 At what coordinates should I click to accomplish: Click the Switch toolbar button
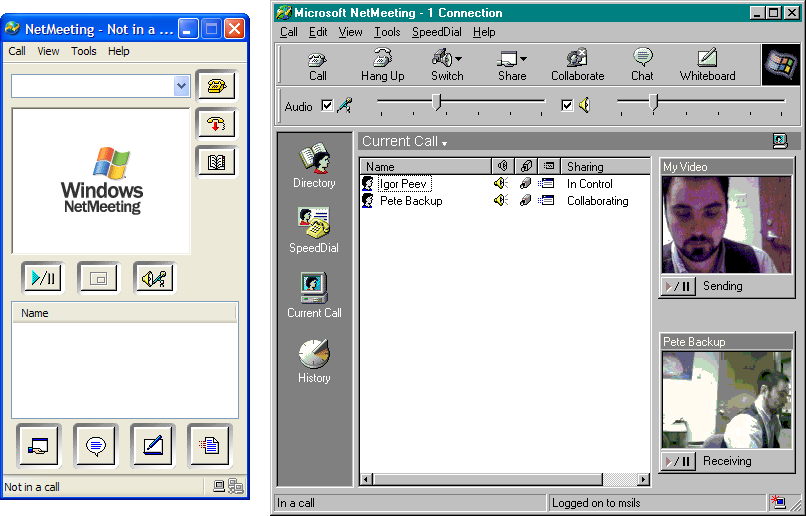point(447,65)
